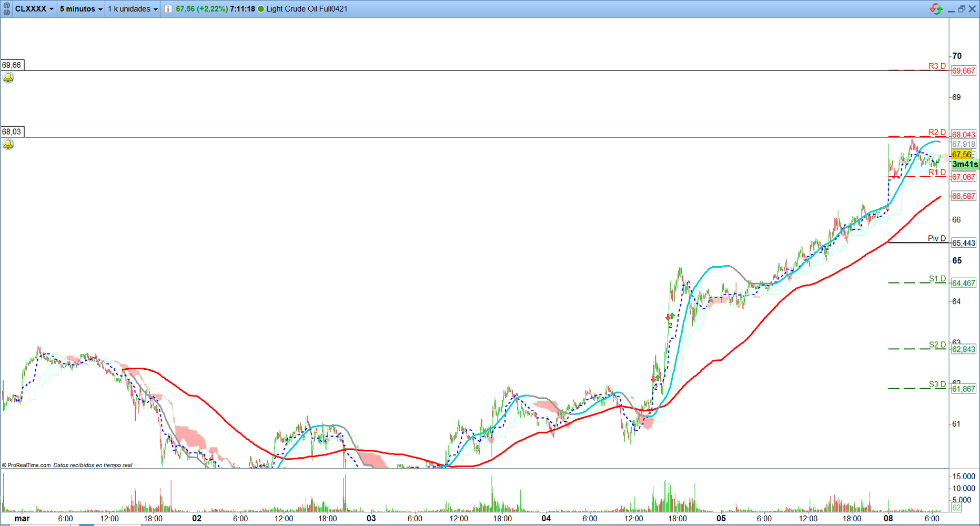The height and width of the screenshot is (526, 980).
Task: Close the chart window
Action: click(972, 9)
